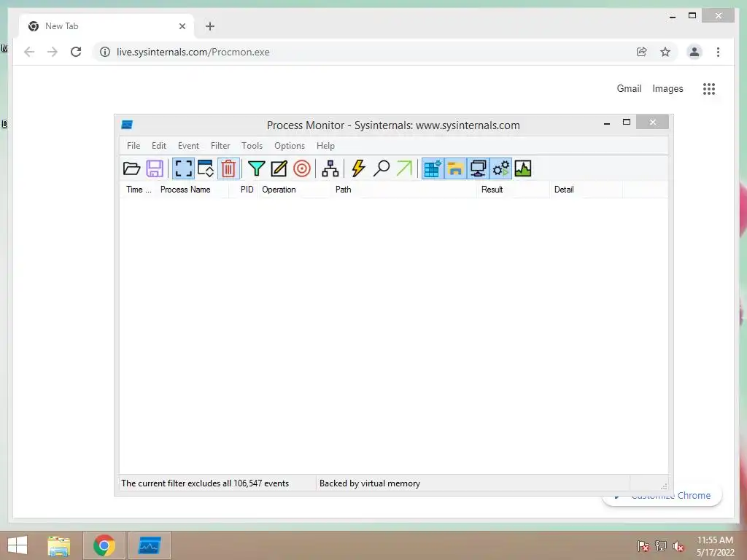
Task: Click the PID column header
Action: point(244,190)
